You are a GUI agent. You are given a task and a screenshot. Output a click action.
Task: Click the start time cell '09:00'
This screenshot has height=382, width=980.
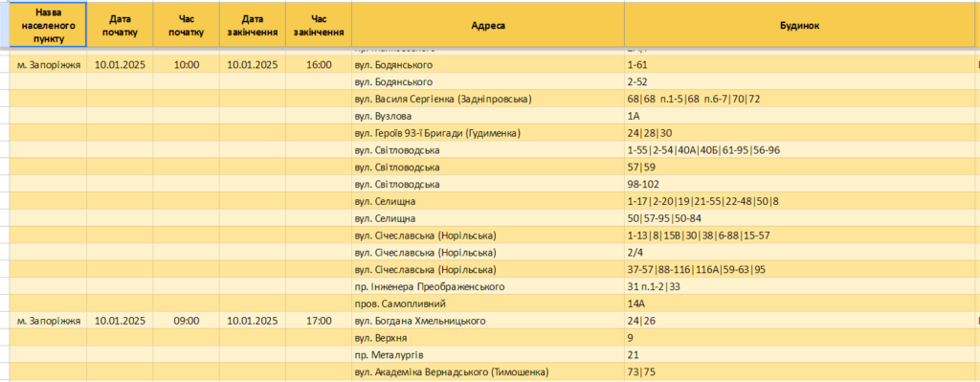[x=187, y=321]
